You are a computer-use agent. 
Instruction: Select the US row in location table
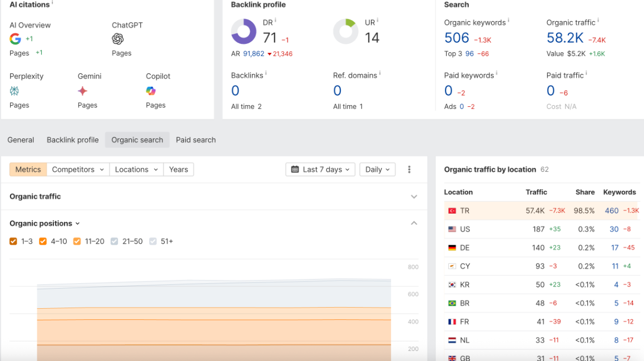pos(542,229)
